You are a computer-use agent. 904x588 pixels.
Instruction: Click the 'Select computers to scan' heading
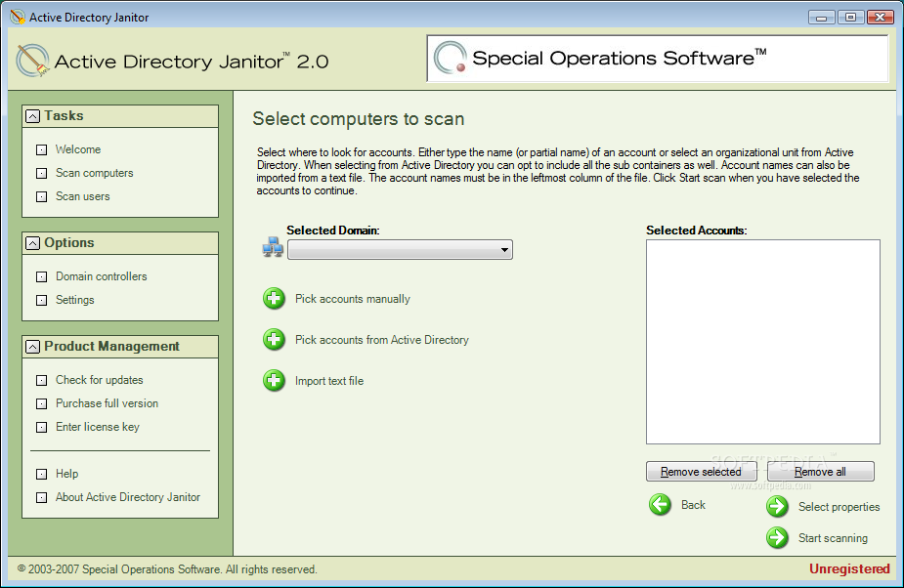[358, 119]
